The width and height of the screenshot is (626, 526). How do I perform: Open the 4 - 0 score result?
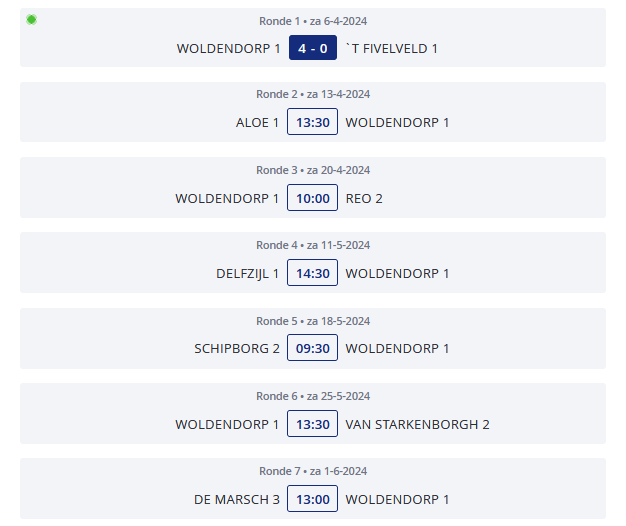click(x=313, y=48)
